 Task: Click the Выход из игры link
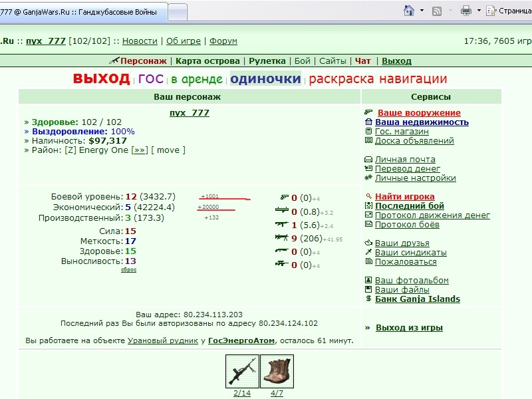pyautogui.click(x=409, y=328)
